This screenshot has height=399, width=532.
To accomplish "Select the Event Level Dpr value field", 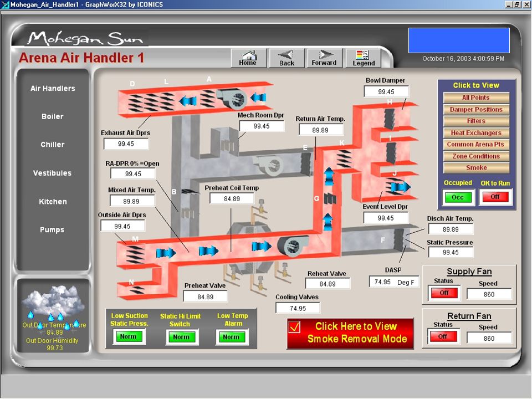I will [x=386, y=218].
